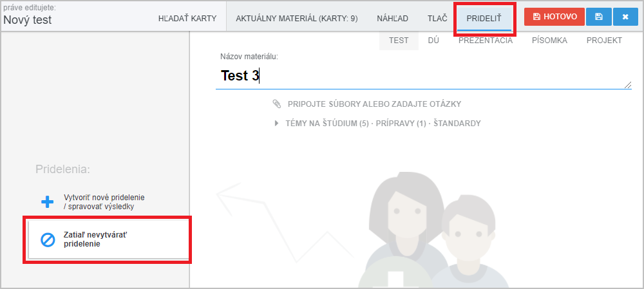Expand the TÉMY NA ŠTÚDIUM triangle
Image resolution: width=644 pixels, height=289 pixels.
pyautogui.click(x=277, y=123)
